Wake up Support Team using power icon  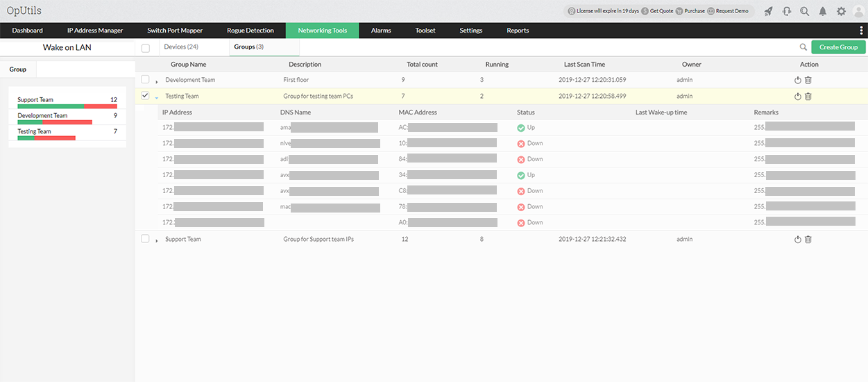click(x=798, y=239)
